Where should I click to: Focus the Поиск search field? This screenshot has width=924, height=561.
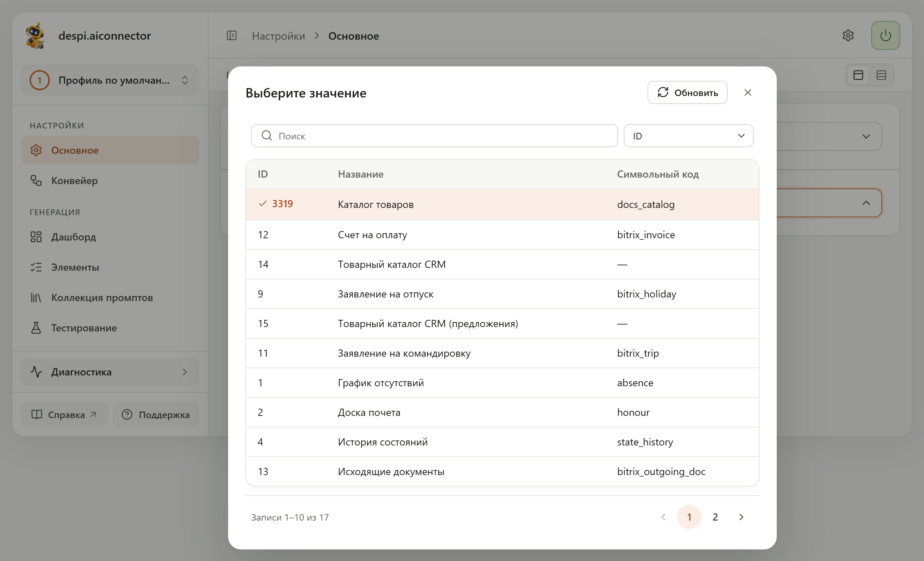434,136
